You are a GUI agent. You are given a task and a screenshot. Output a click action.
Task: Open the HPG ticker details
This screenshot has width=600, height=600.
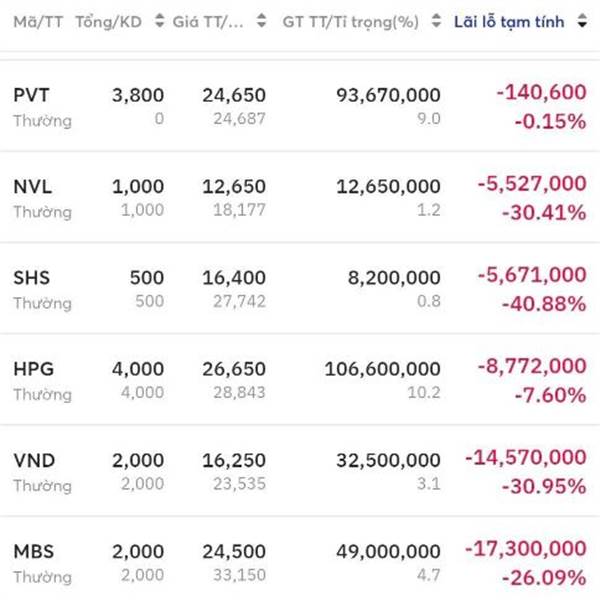click(x=33, y=369)
